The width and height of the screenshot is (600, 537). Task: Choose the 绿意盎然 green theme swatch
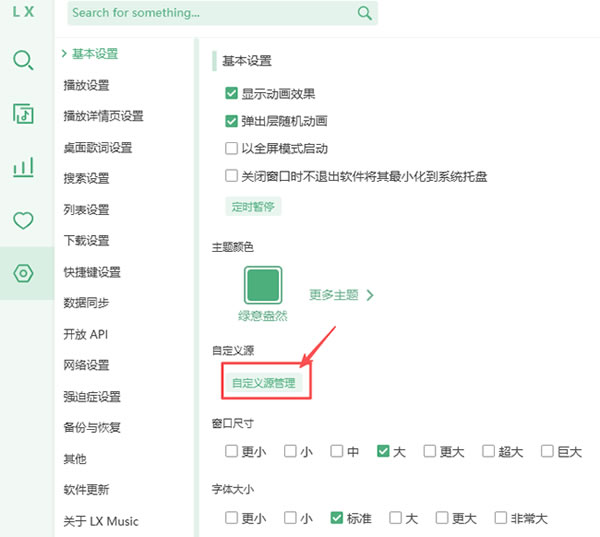click(x=263, y=285)
